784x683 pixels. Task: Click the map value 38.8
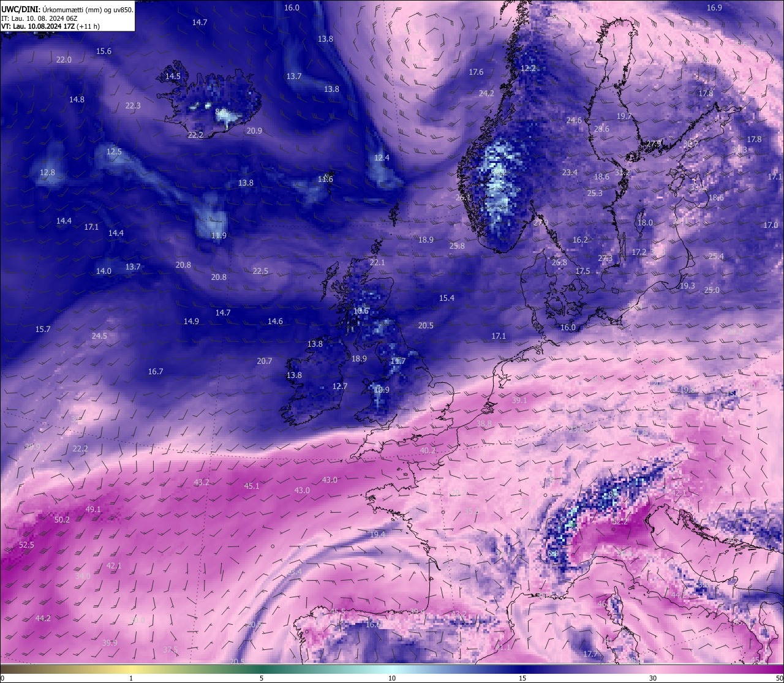coord(484,424)
